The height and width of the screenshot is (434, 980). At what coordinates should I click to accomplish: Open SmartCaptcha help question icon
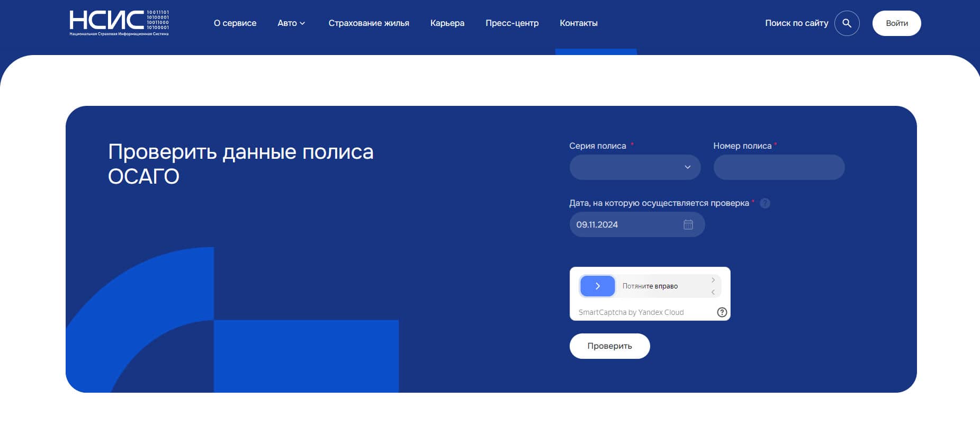pyautogui.click(x=722, y=312)
